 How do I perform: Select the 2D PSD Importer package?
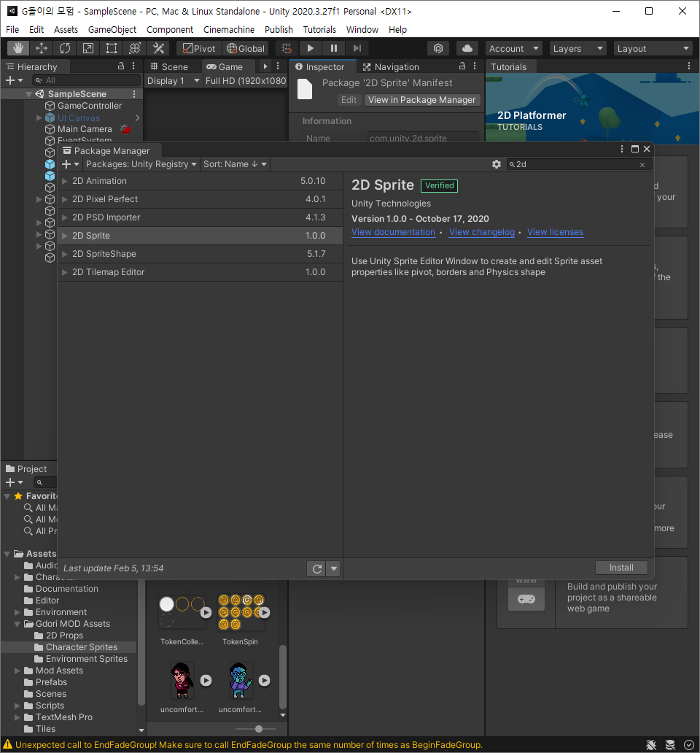pos(200,217)
